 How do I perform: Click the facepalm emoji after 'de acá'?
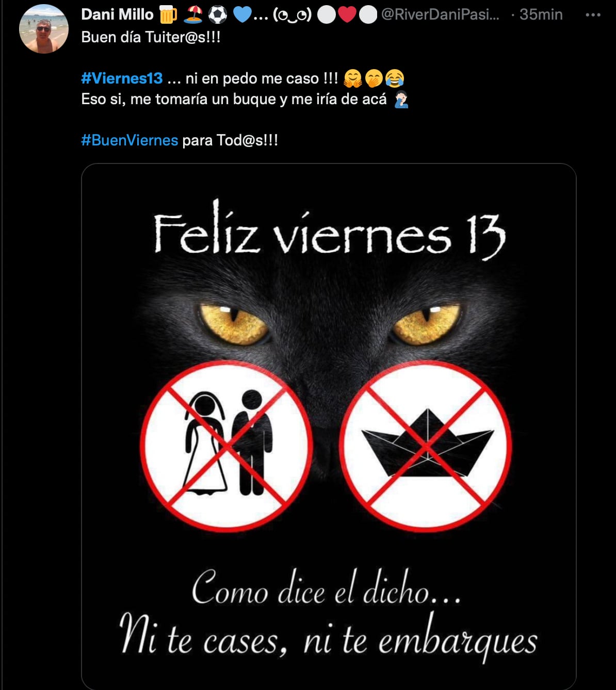(401, 98)
